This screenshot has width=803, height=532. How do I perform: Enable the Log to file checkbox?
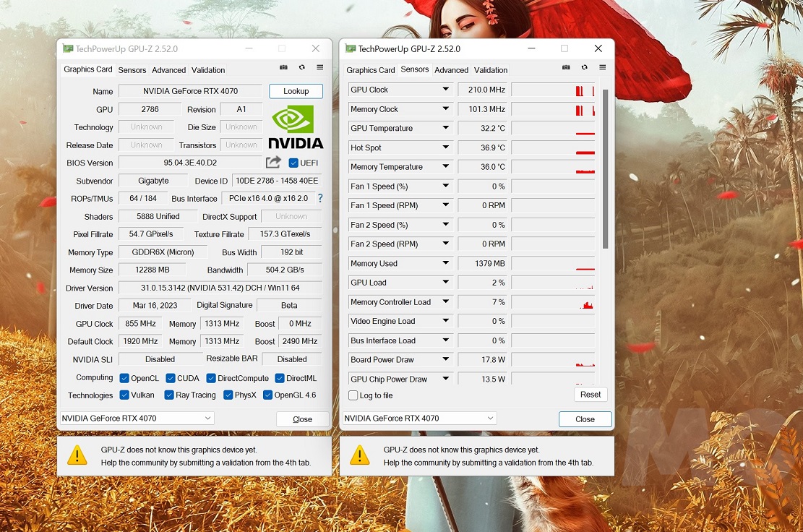[353, 395]
